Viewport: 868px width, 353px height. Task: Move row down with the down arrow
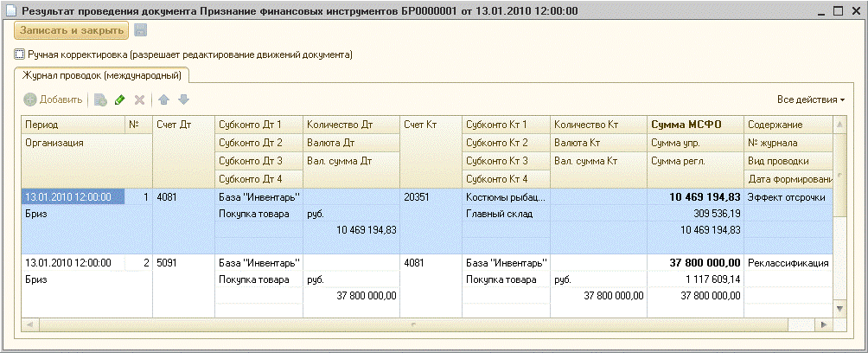tap(182, 100)
